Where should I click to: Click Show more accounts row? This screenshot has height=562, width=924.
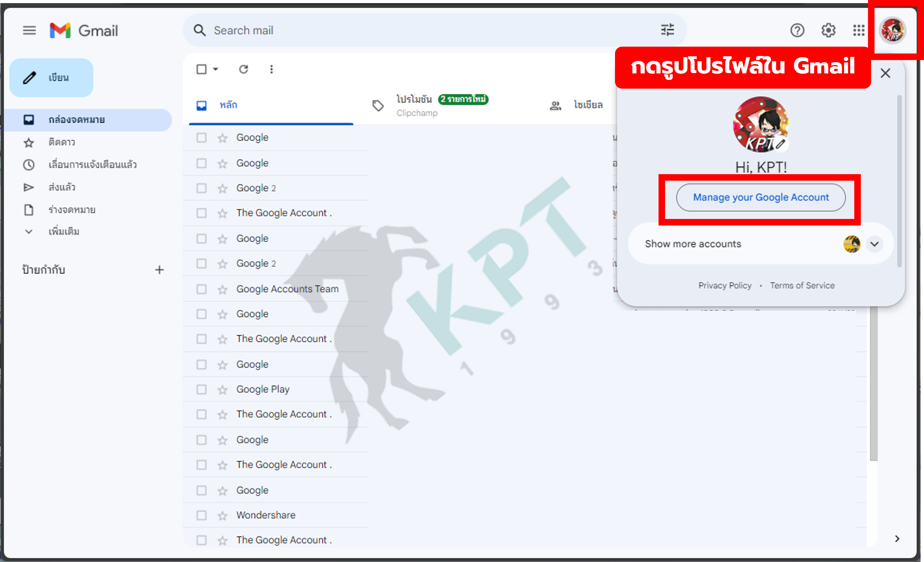point(761,244)
